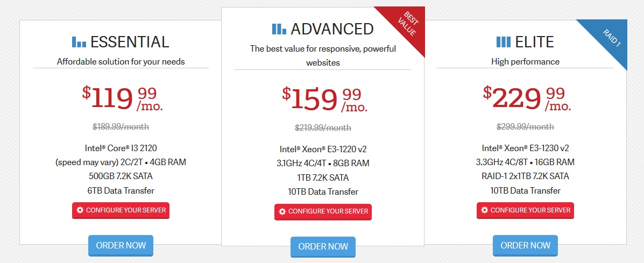The width and height of the screenshot is (644, 263).
Task: Order the Essential server plan now
Action: click(121, 245)
